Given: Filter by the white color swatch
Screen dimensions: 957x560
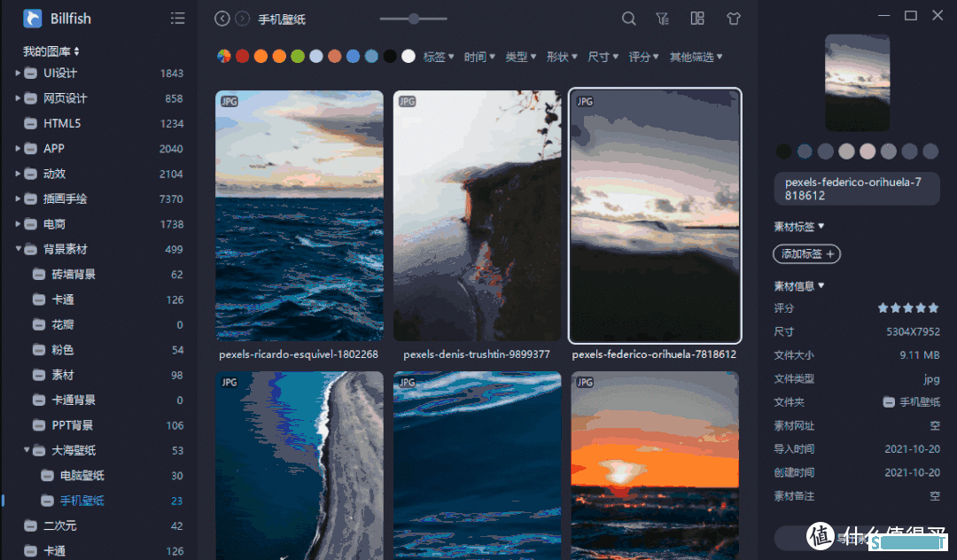Looking at the screenshot, I should 408,56.
